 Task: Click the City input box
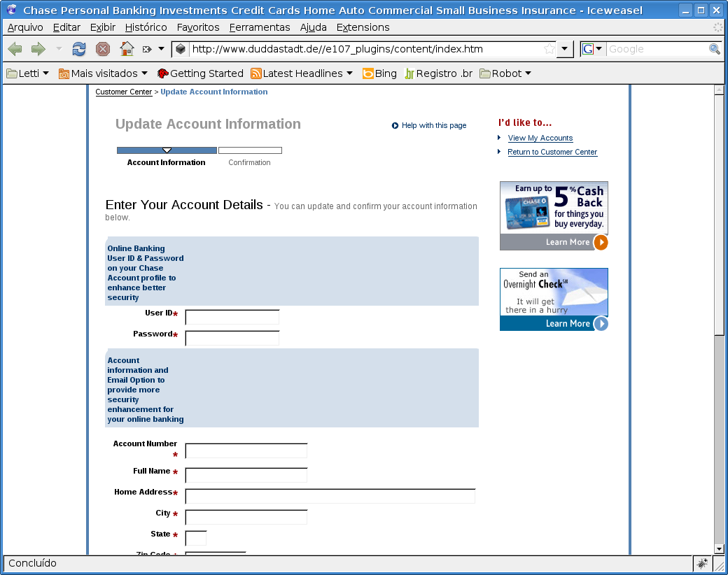246,517
